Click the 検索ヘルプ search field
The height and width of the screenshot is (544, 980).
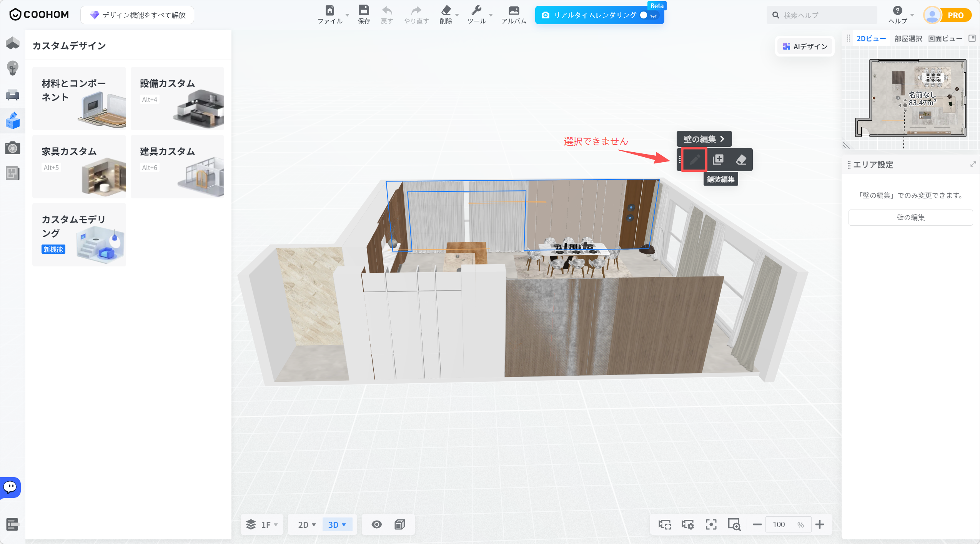[x=822, y=15]
